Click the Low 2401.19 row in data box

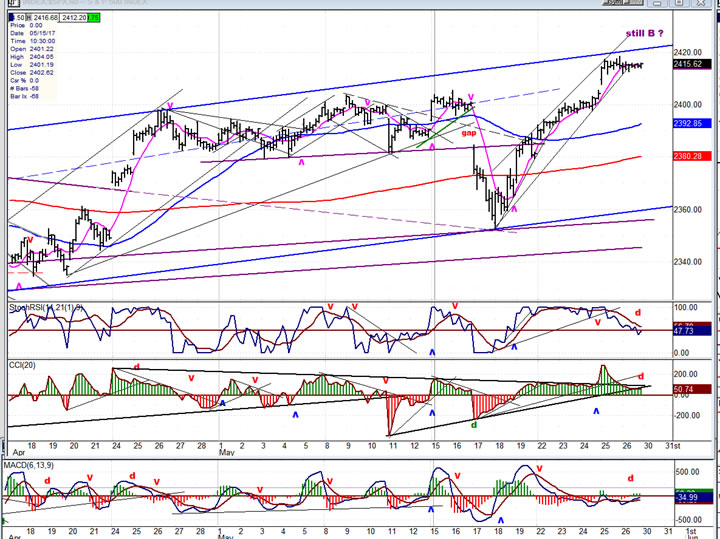33,65
